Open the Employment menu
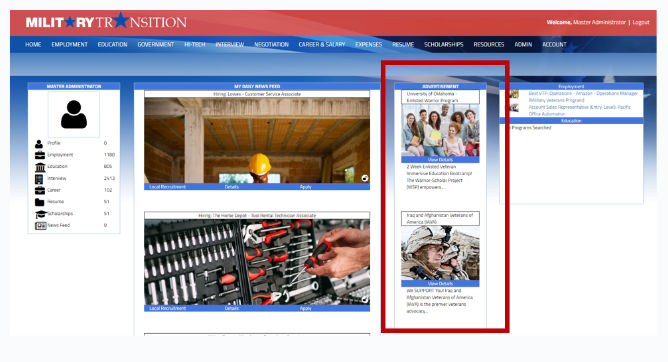The image size is (668, 362). (69, 44)
